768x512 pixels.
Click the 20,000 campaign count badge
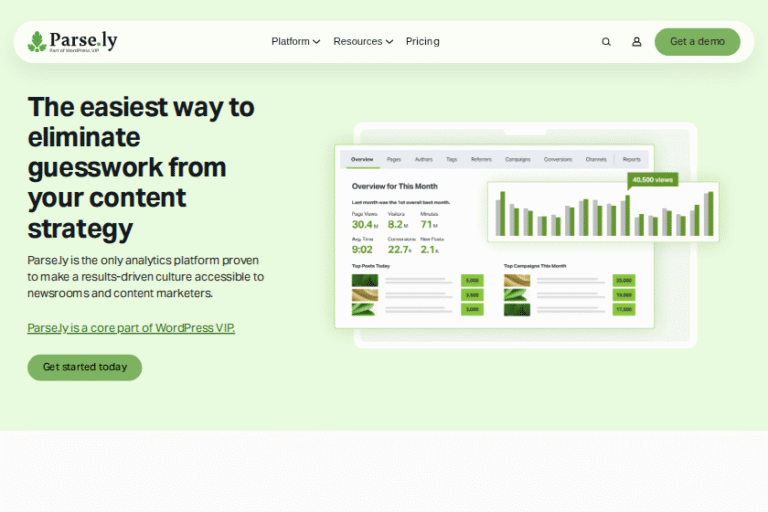tap(623, 281)
